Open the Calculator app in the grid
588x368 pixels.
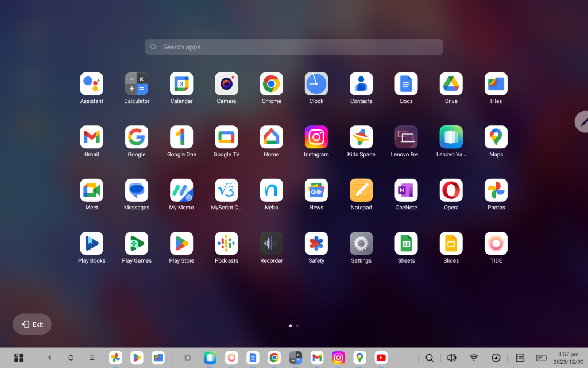(137, 84)
